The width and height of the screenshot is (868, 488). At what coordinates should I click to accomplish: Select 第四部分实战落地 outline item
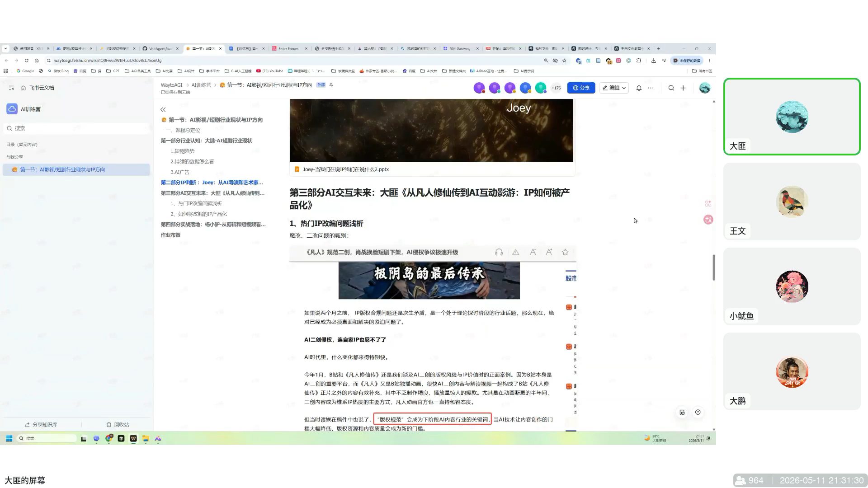213,224
